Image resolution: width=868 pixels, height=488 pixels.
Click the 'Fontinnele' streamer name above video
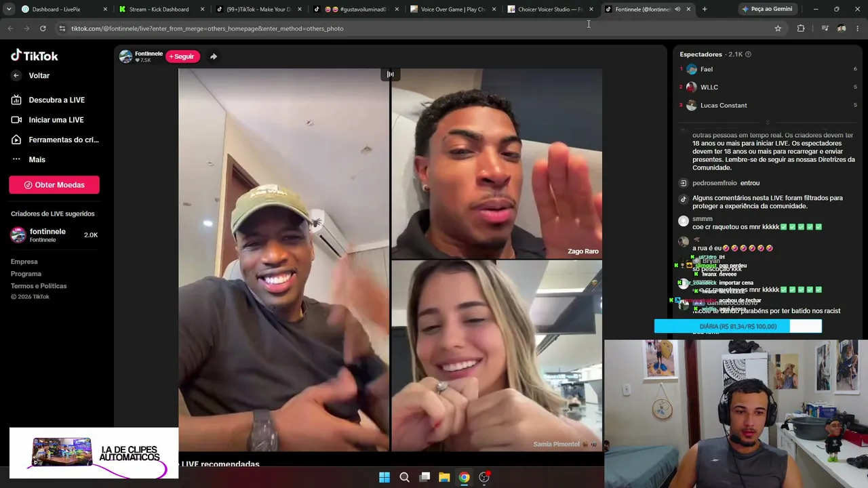149,54
